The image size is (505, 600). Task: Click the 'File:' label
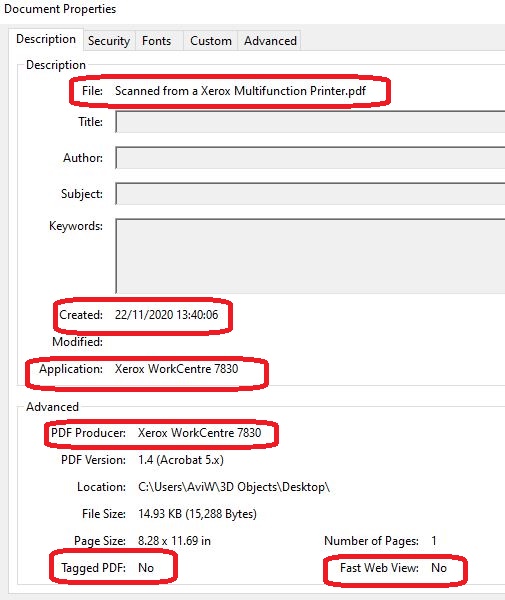point(92,91)
